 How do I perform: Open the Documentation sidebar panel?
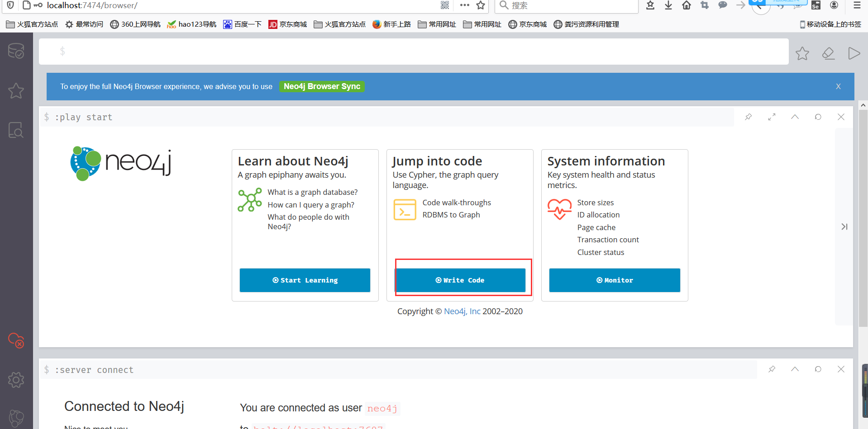coord(16,130)
